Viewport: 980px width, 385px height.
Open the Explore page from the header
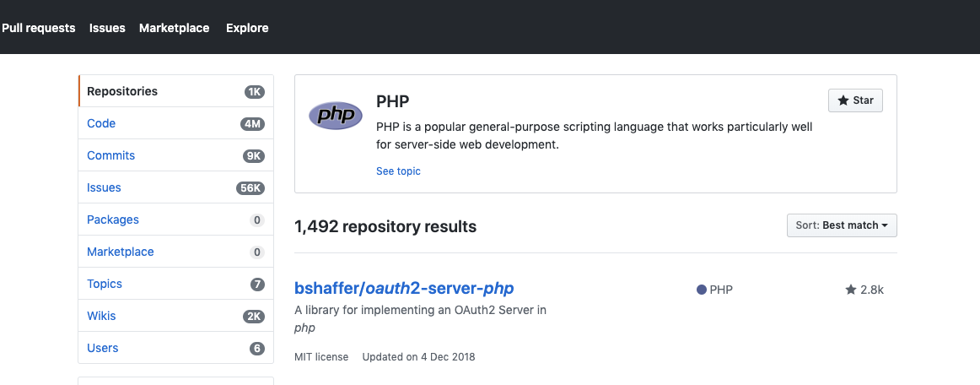[247, 28]
